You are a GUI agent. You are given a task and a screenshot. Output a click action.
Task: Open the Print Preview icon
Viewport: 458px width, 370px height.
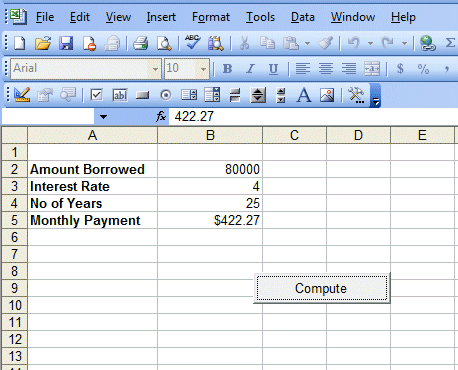[x=164, y=43]
